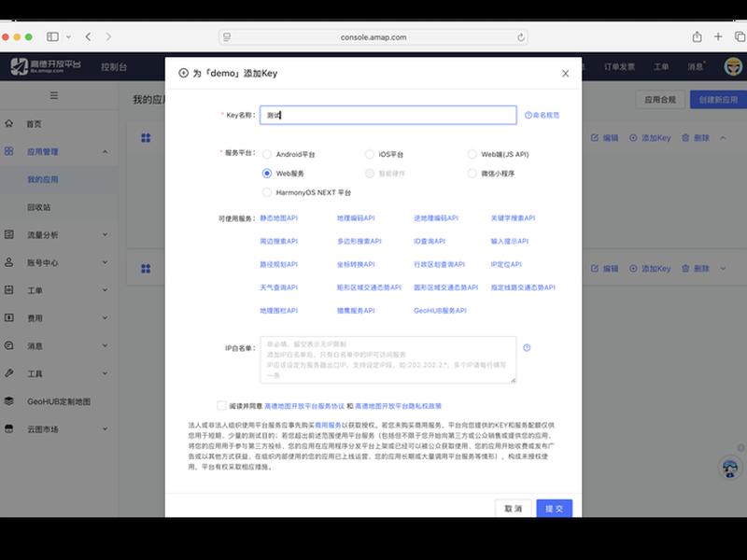This screenshot has height=560, width=747.
Task: Click the customer service robot floating icon
Action: tap(729, 469)
